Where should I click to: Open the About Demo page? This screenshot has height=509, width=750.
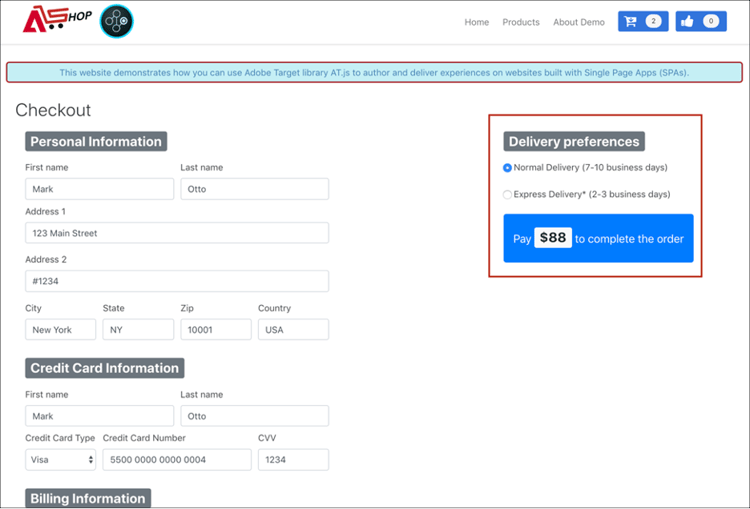[579, 22]
